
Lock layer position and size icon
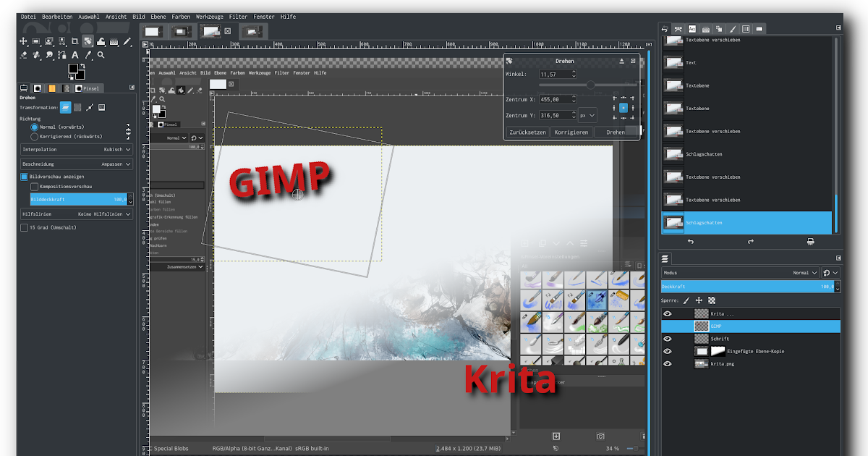tap(699, 300)
